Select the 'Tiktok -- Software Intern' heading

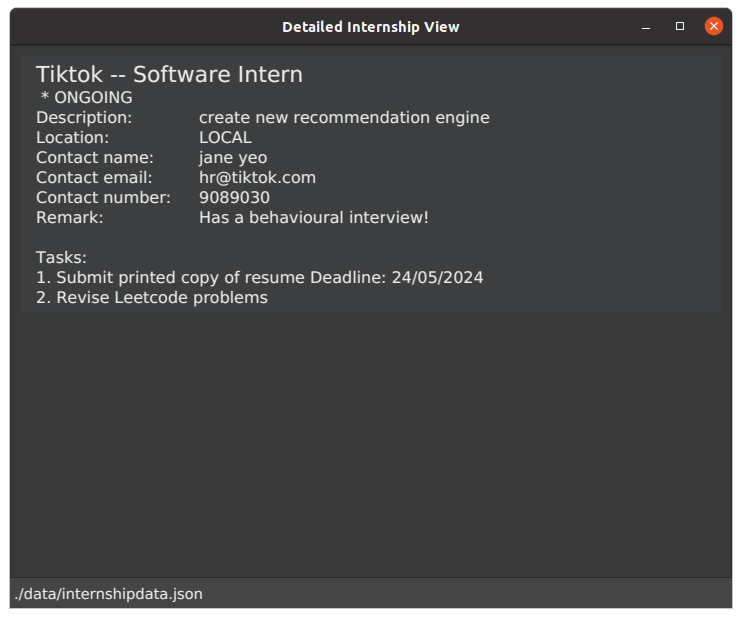(169, 75)
